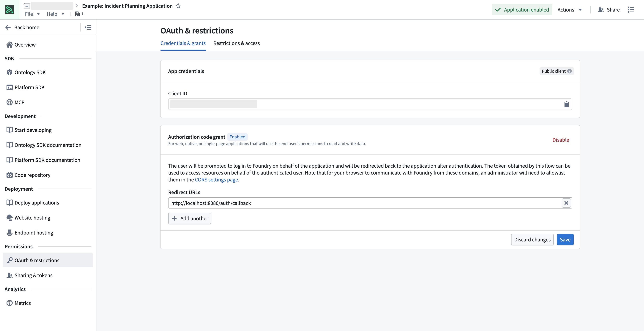Click the Share button
This screenshot has width=644, height=331.
[608, 10]
